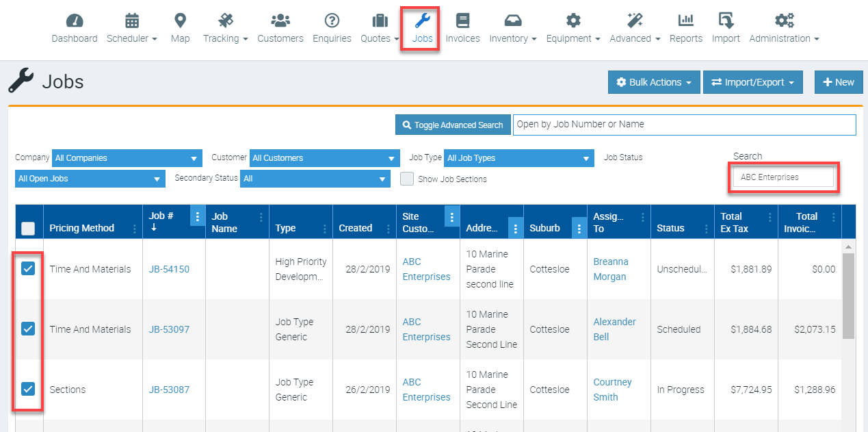Open the Customers people icon
This screenshot has width=868, height=432.
click(280, 21)
